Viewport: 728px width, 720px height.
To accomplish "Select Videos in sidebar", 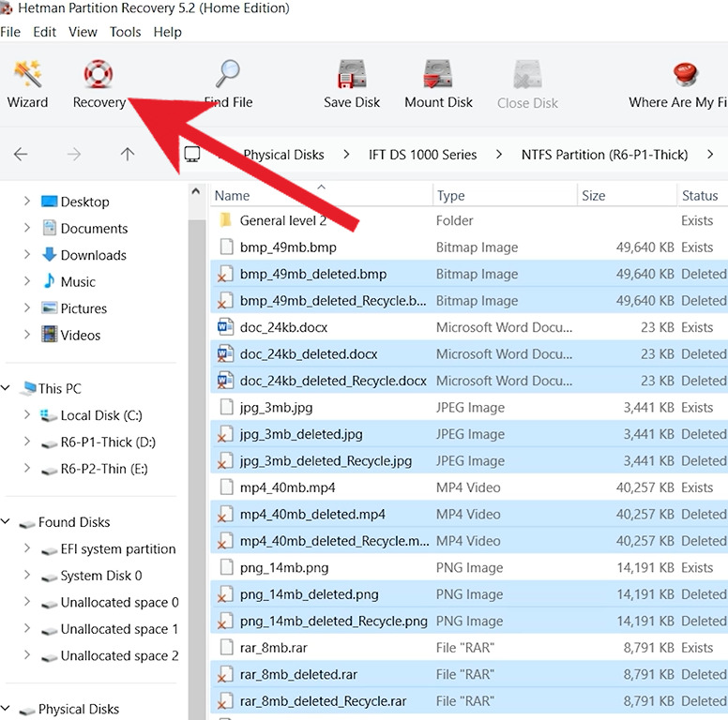I will point(81,336).
